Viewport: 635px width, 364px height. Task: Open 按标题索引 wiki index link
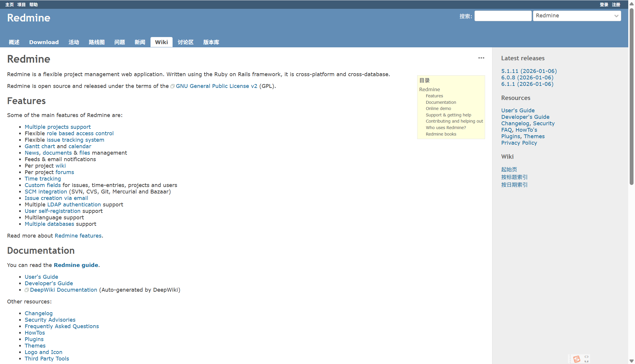tap(514, 177)
